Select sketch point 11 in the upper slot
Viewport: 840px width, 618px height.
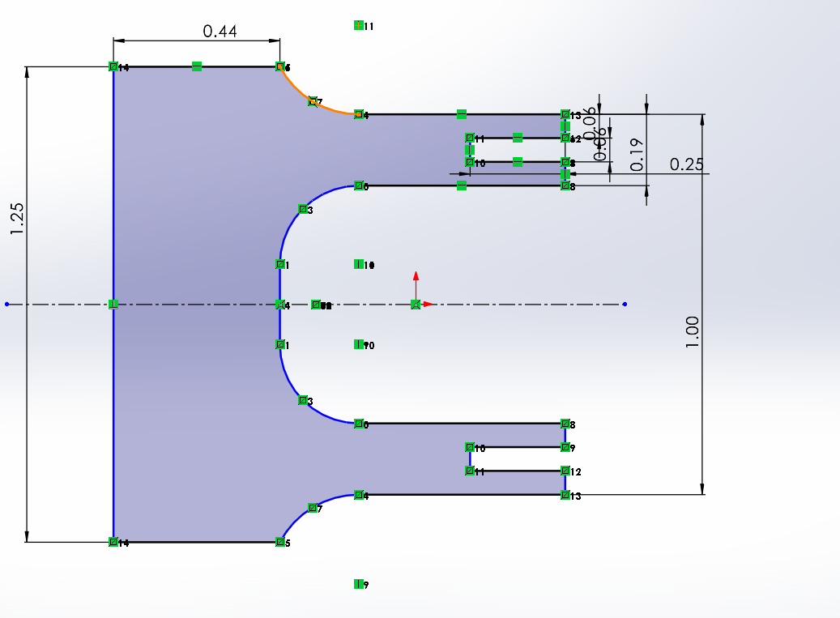470,138
